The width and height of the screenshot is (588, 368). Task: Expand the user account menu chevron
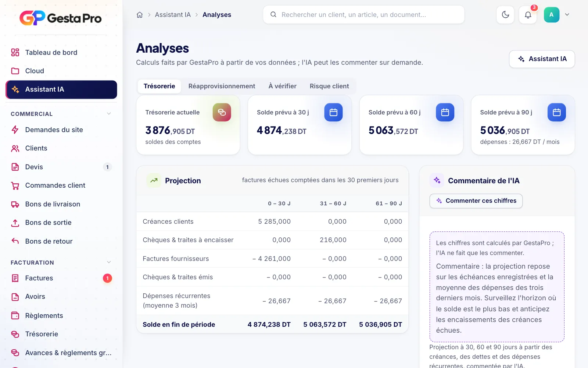(x=567, y=15)
